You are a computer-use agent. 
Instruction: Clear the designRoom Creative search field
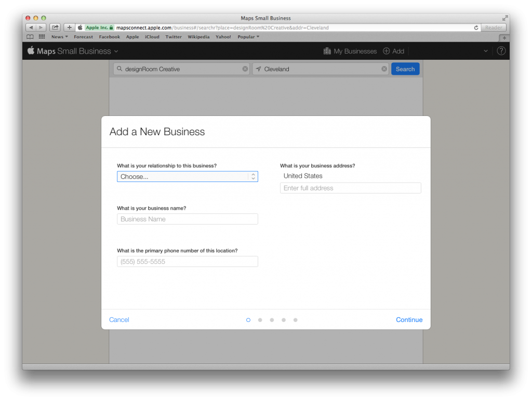[x=245, y=69]
